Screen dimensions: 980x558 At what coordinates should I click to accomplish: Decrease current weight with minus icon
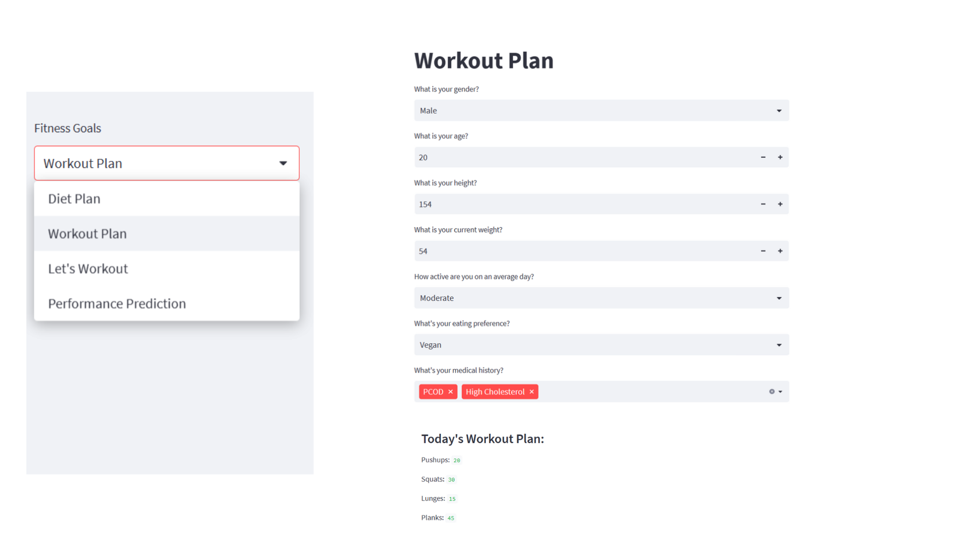(763, 251)
